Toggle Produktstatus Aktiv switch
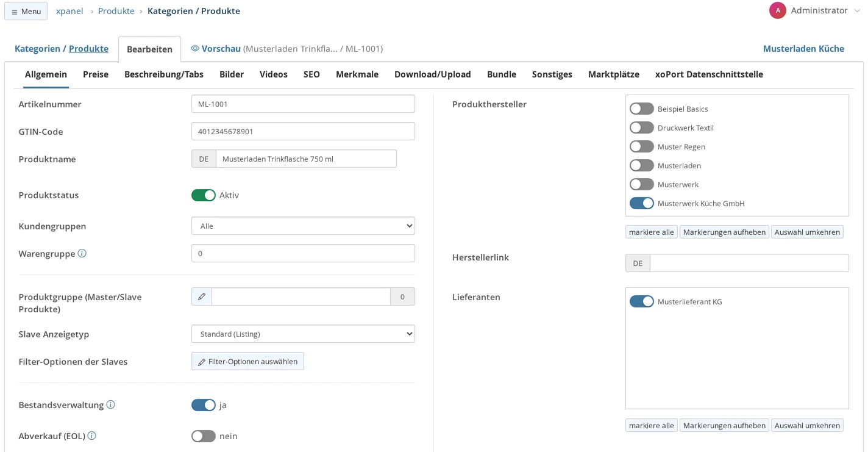Screen dimensions: 868x452 [204, 195]
